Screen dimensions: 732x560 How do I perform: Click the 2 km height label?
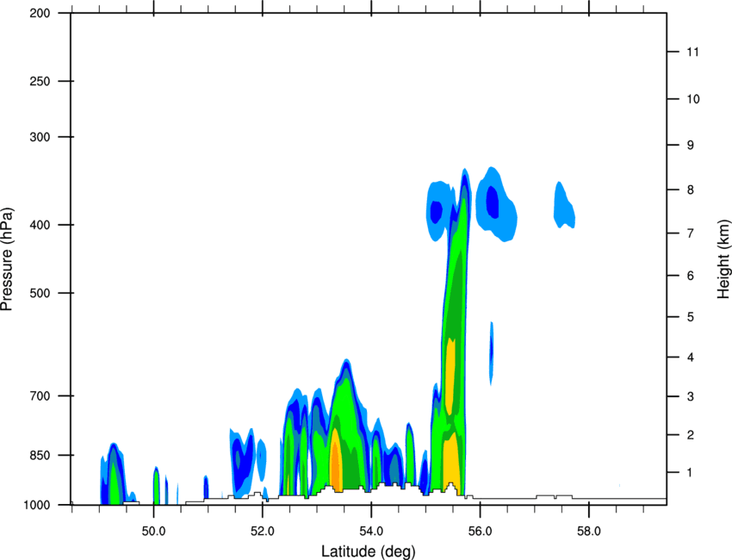[x=691, y=435]
